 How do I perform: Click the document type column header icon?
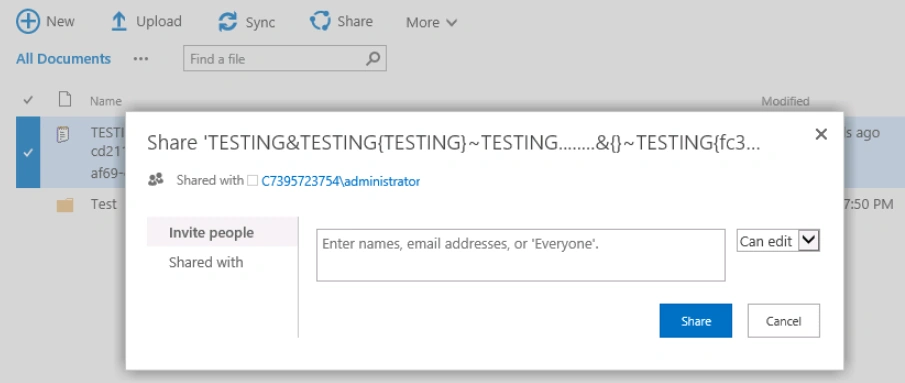(65, 99)
